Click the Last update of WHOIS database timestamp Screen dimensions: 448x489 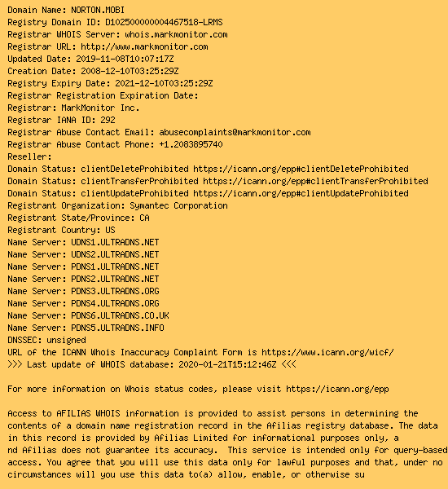[x=227, y=364]
